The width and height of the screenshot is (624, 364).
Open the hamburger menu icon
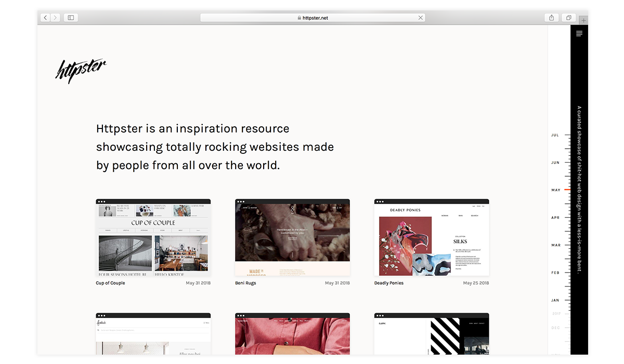[579, 34]
